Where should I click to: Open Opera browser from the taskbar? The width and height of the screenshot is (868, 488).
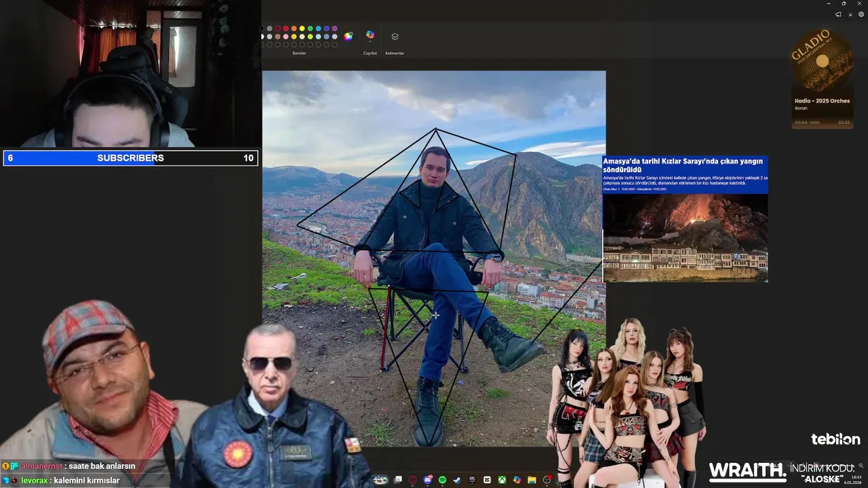pos(412,480)
